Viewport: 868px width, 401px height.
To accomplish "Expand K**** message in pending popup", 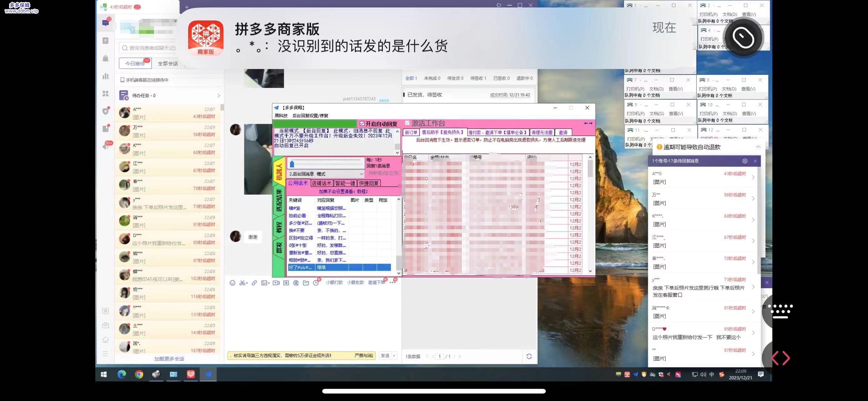I will click(753, 220).
